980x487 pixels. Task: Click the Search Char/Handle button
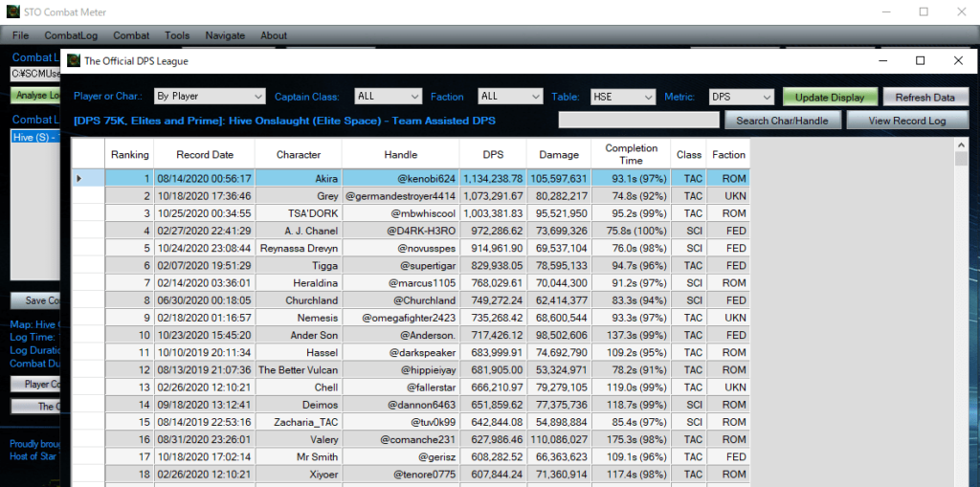pyautogui.click(x=782, y=121)
